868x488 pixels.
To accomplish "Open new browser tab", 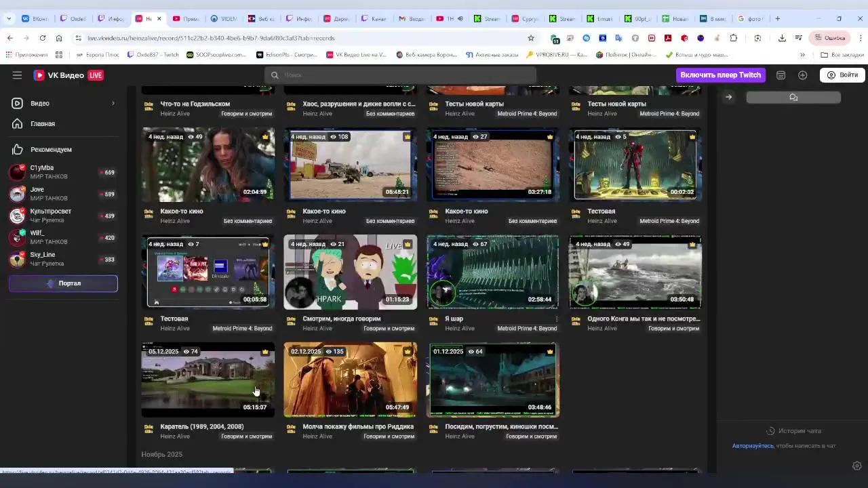I will coord(778,18).
